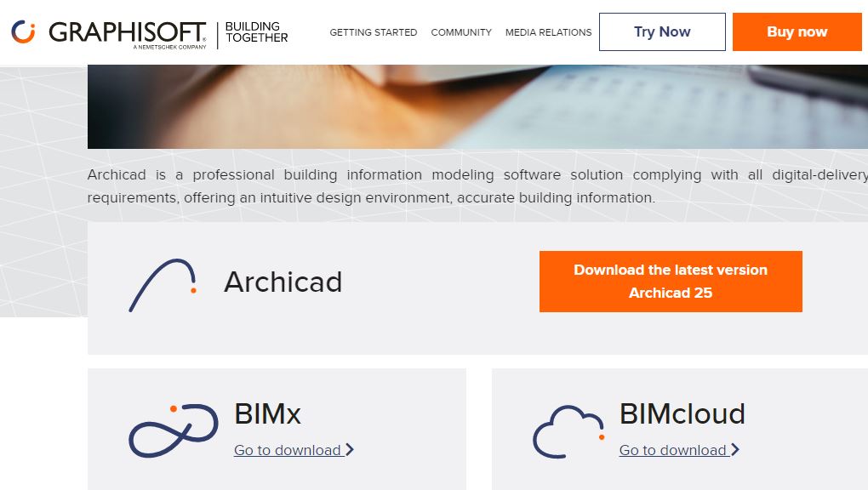Click the GRAPHISOFT wordmark in header
Image resolution: width=868 pixels, height=490 pixels.
coord(128,32)
